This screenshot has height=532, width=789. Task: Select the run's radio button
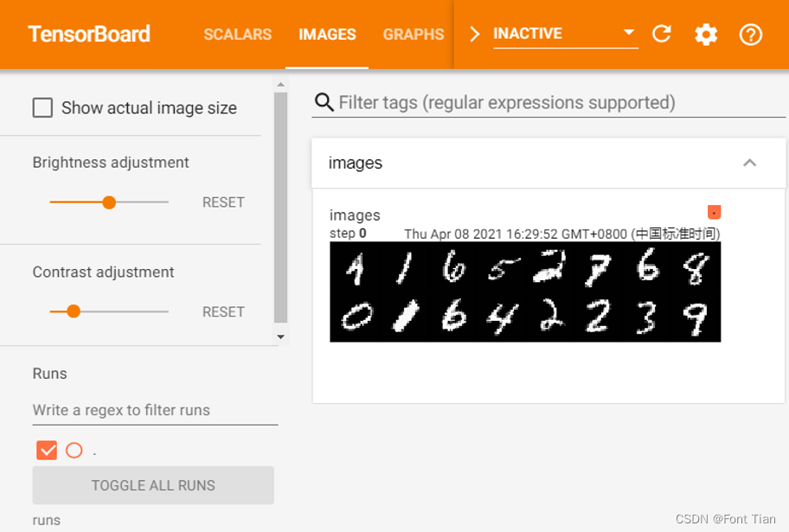pyautogui.click(x=74, y=450)
